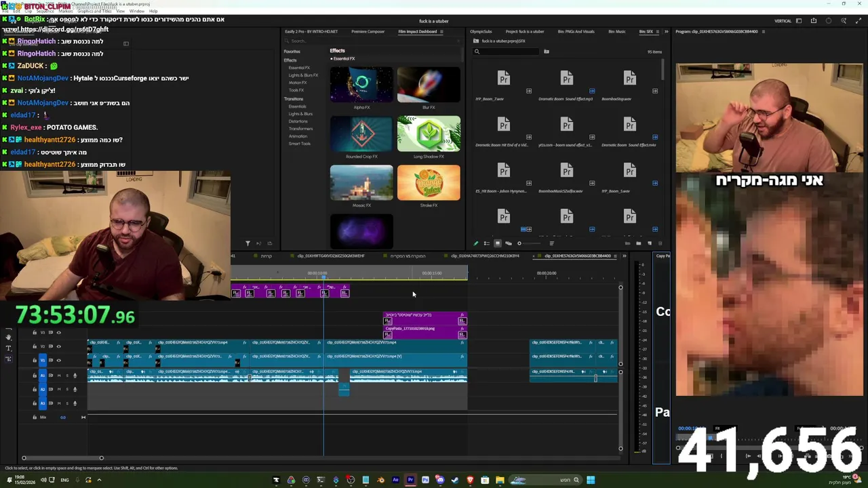Open the Bin: PNGs And Visuals tab
The height and width of the screenshot is (488, 868).
[576, 31]
